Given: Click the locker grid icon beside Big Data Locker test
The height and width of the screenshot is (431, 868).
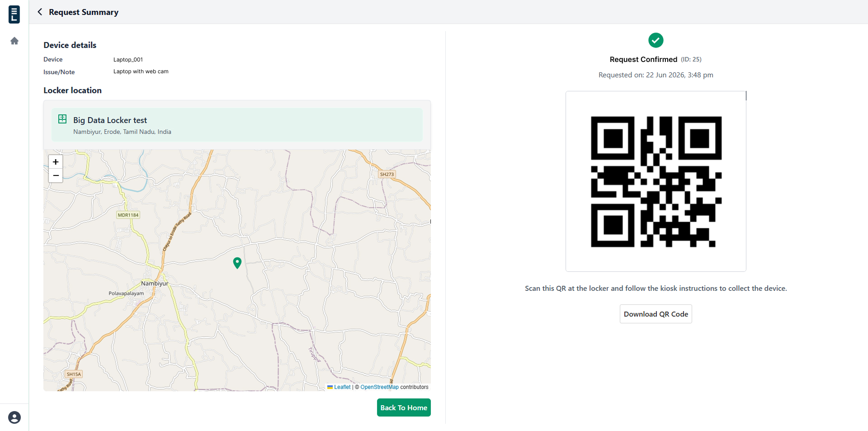Looking at the screenshot, I should pyautogui.click(x=62, y=119).
